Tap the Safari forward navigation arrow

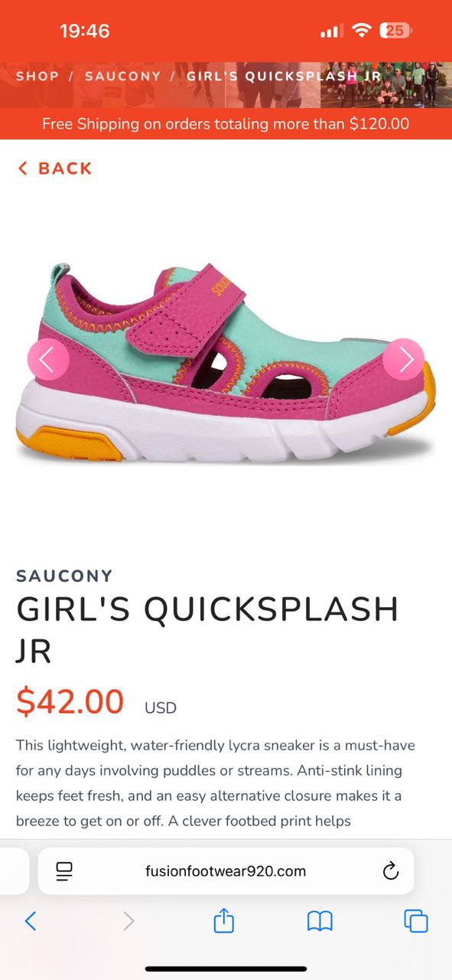[128, 921]
